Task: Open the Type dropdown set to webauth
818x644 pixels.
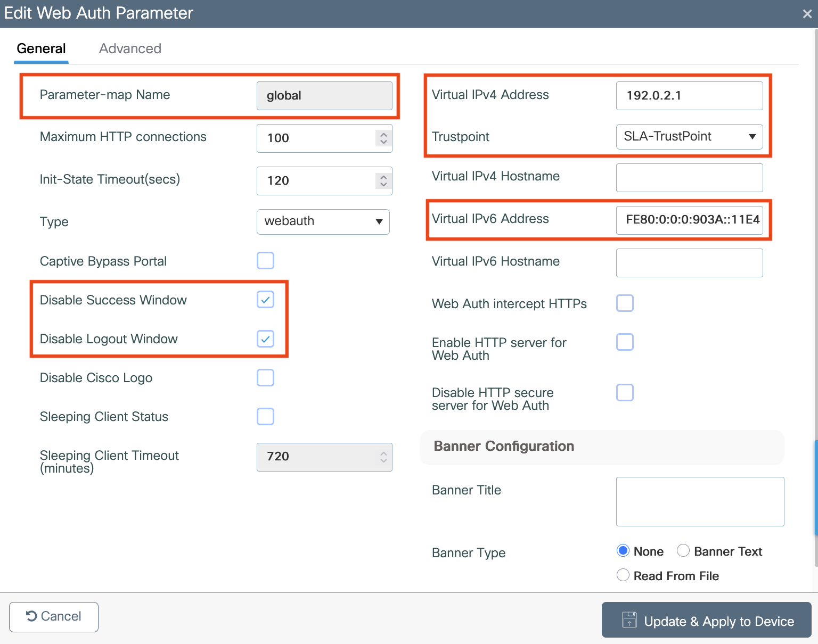Action: click(x=323, y=221)
